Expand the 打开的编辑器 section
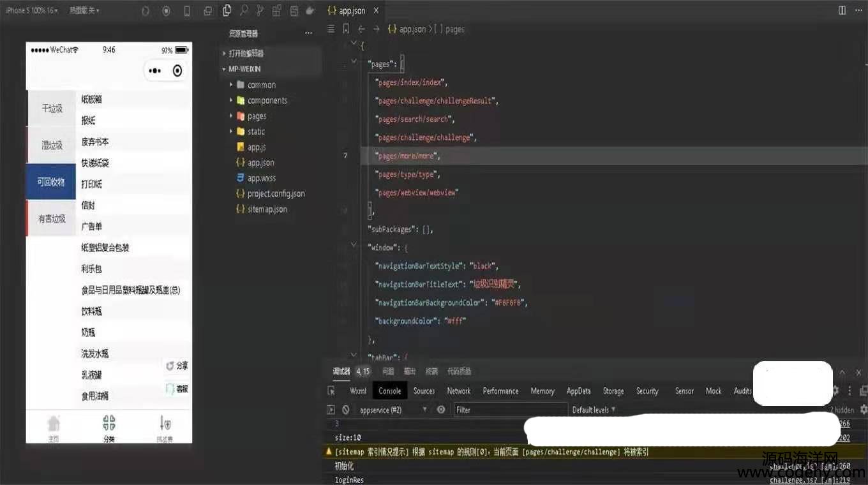Viewport: 868px width, 485px height. [271, 53]
